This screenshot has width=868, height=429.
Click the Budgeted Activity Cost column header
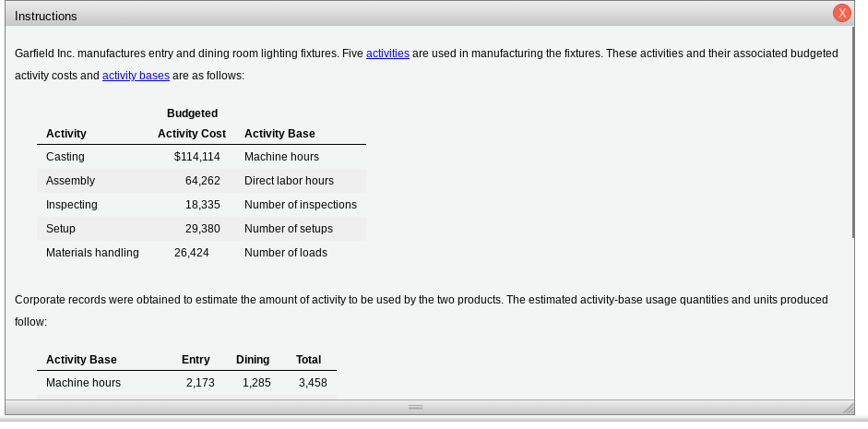[x=192, y=124]
